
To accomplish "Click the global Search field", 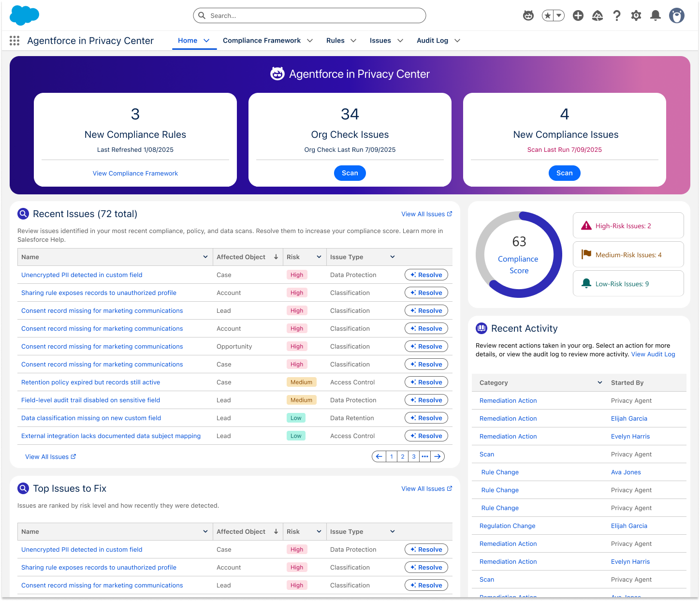I will tap(309, 15).
